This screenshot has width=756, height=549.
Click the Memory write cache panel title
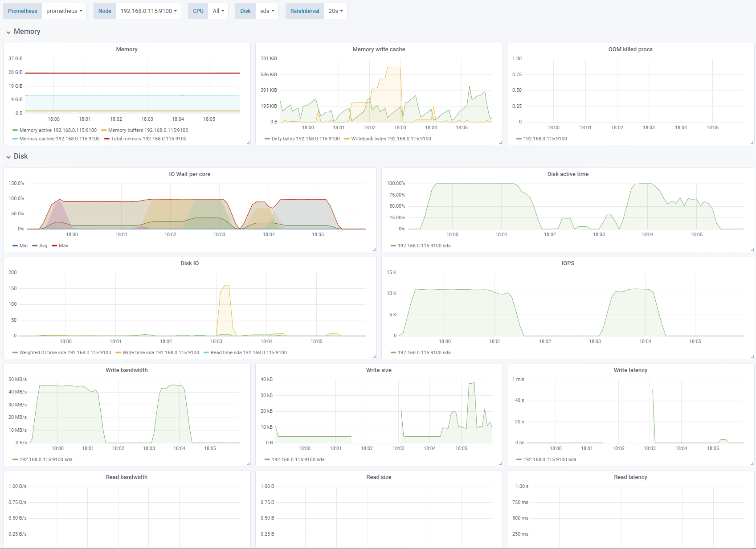[379, 49]
